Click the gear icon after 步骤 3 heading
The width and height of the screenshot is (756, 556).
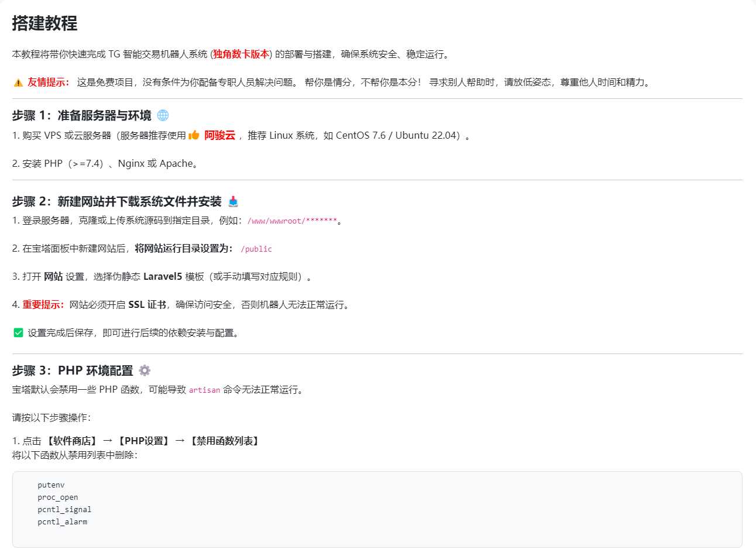[x=145, y=370]
